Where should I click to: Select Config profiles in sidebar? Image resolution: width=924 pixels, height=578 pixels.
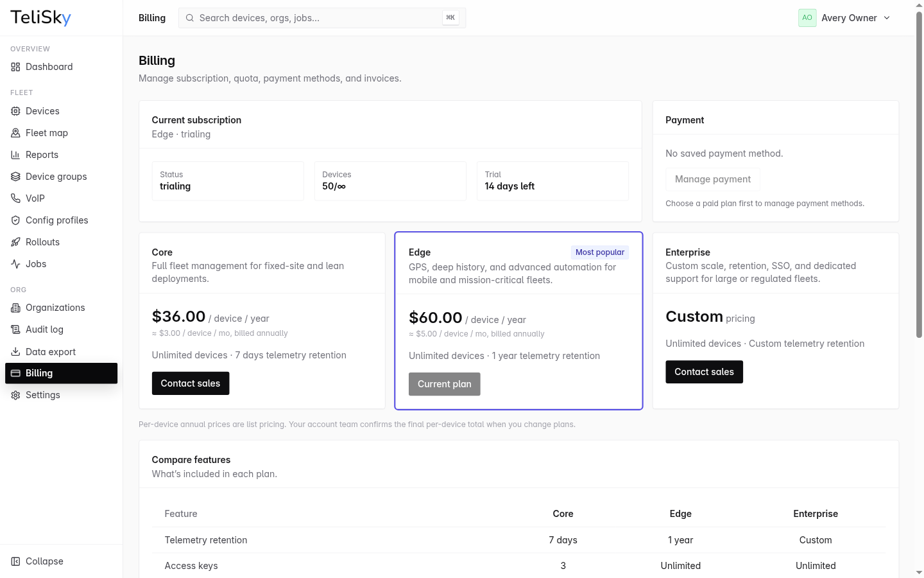point(61,220)
